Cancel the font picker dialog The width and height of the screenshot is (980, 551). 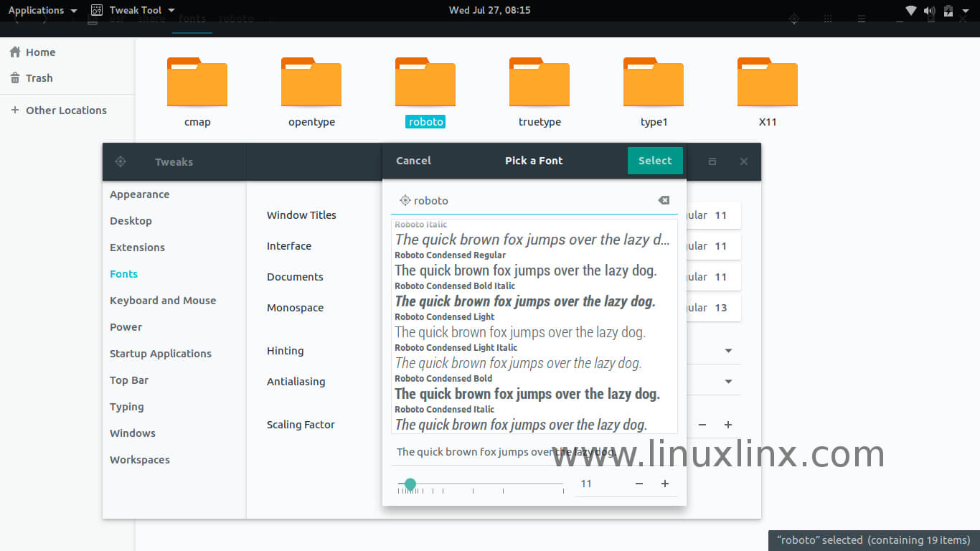click(413, 160)
